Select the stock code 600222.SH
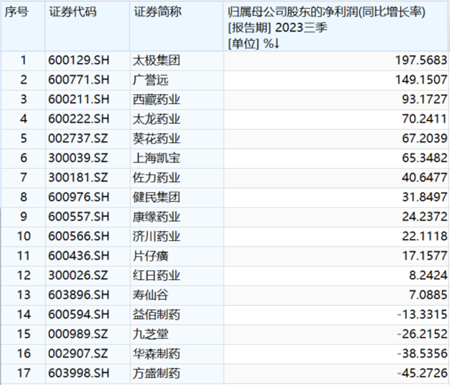Viewport: 450px width, 385px height. tap(79, 119)
